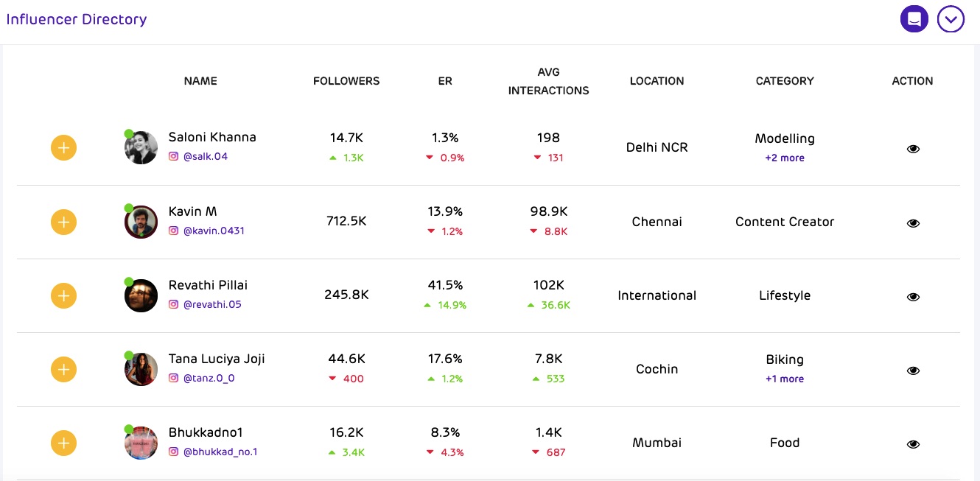Sort by the FOLLOWERS column header
980x481 pixels.
(x=346, y=81)
